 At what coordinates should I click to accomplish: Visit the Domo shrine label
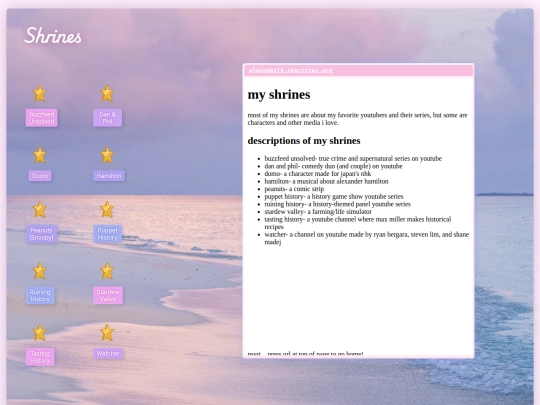[x=40, y=176]
